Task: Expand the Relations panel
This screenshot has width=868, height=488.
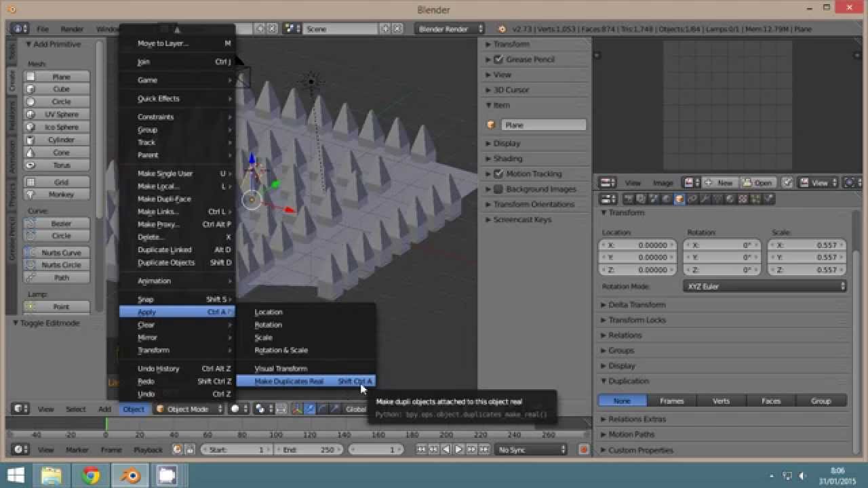Action: click(625, 335)
